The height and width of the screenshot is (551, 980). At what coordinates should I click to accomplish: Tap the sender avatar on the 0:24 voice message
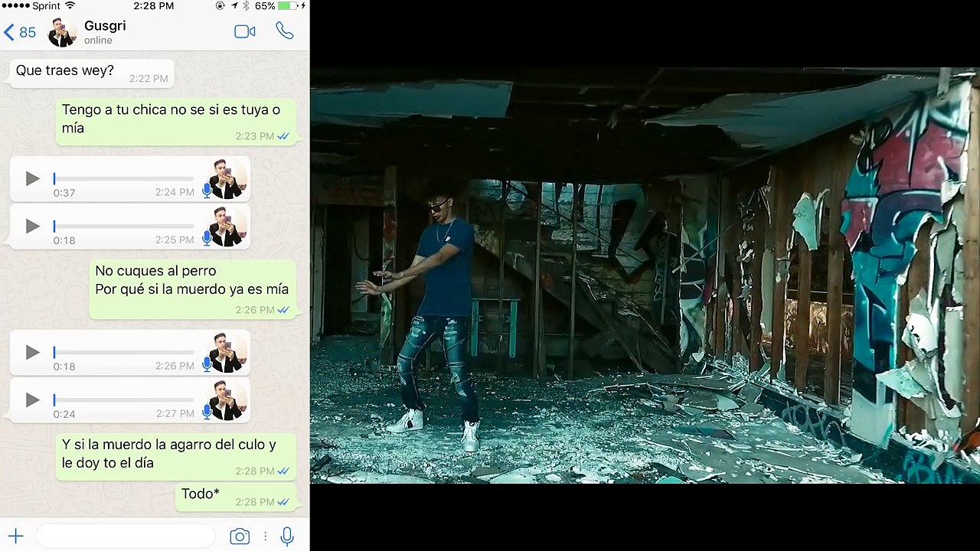[x=228, y=400]
